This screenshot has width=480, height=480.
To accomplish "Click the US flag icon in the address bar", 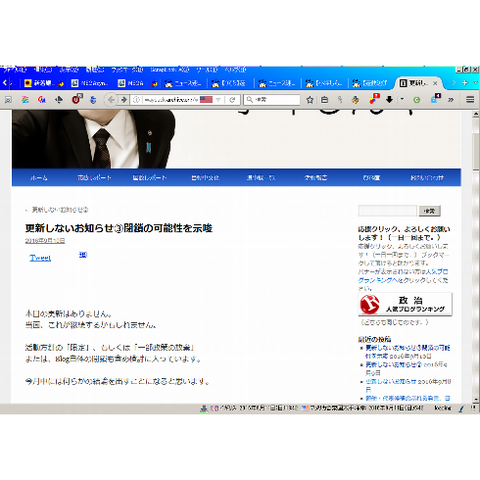I will coord(206,99).
